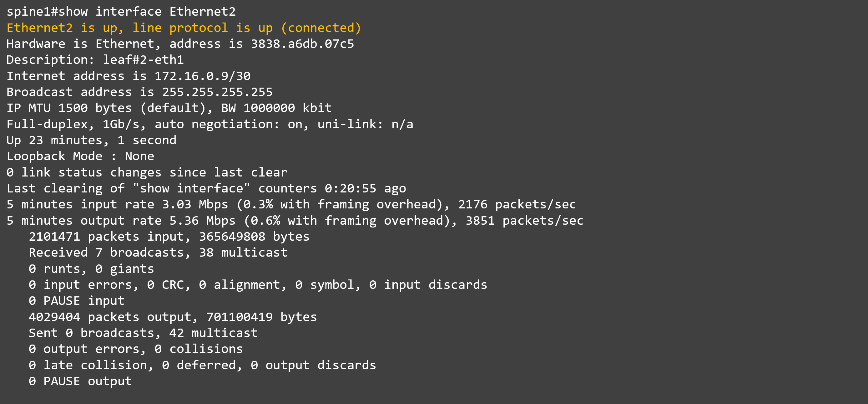The height and width of the screenshot is (404, 868).
Task: Click the "2101471 packets input" line
Action: click(169, 237)
